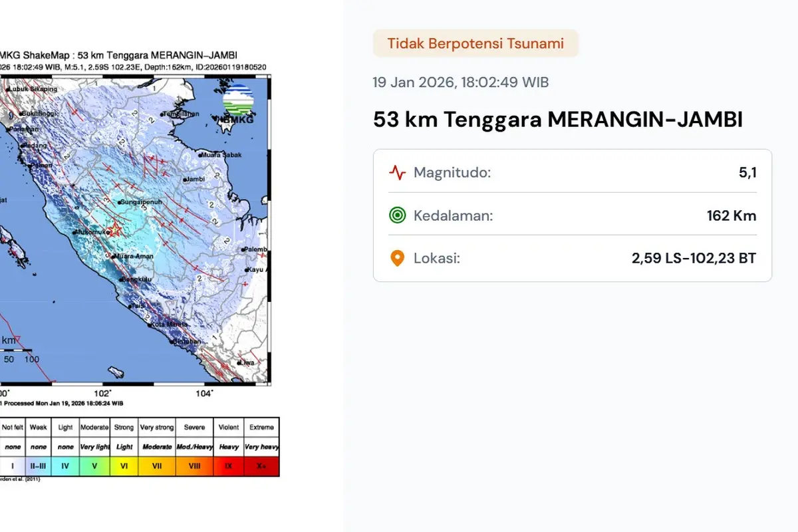Click the Mod./Heavy damage cell
The width and height of the screenshot is (798, 532).
point(194,447)
